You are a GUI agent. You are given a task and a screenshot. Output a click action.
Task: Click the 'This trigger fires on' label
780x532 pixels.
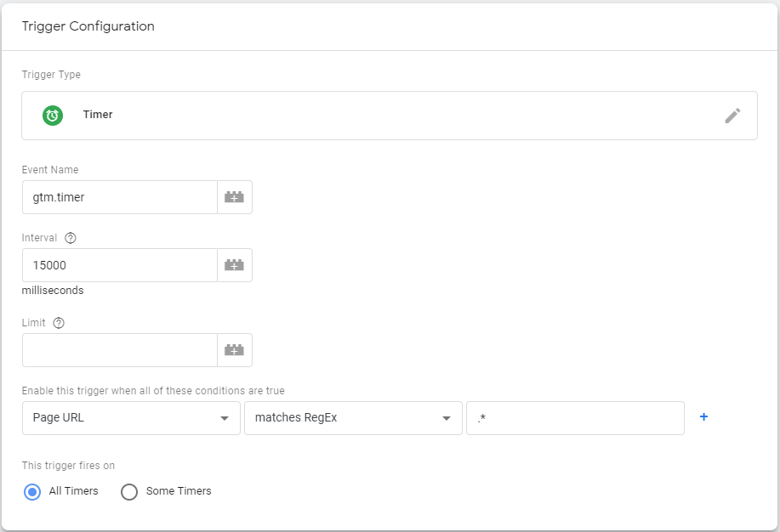68,466
